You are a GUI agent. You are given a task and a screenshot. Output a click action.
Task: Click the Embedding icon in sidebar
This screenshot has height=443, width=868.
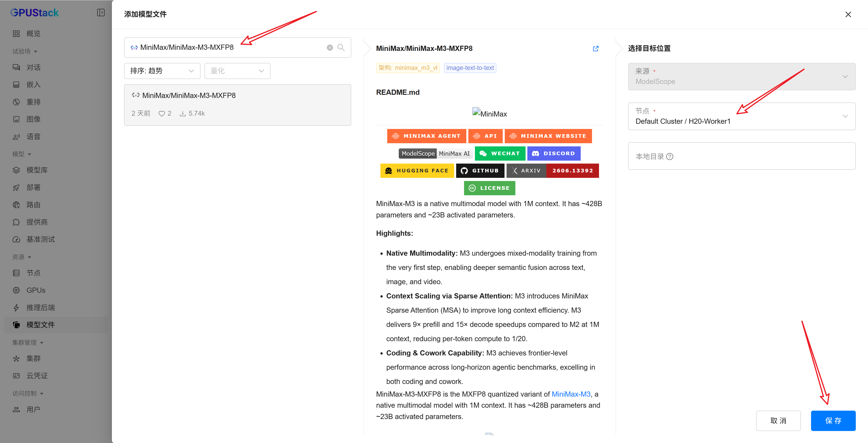click(16, 85)
